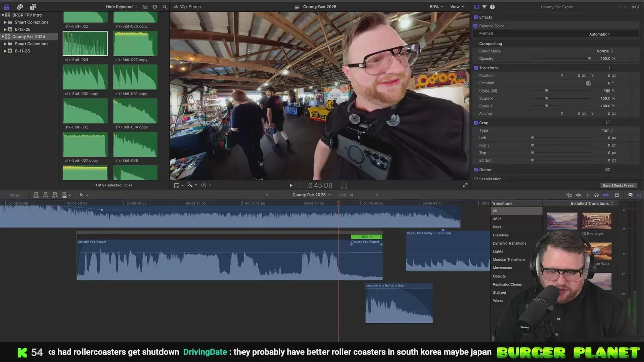Select the sfx-8bit-032 clip thumbnail

[85, 111]
